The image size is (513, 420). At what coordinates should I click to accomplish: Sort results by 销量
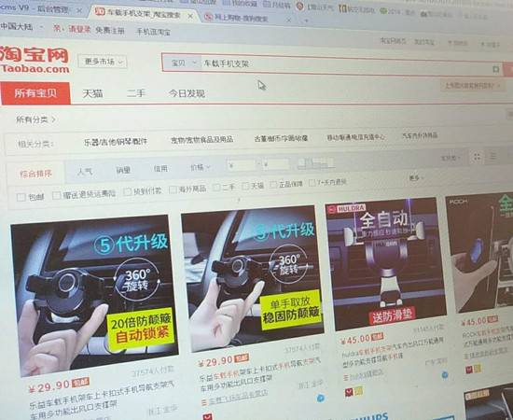click(123, 170)
